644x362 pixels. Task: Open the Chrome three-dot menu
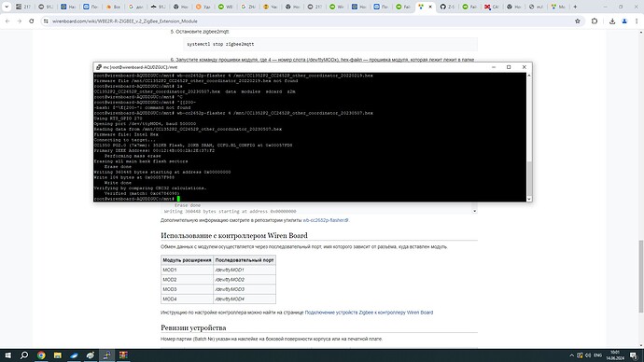(637, 21)
